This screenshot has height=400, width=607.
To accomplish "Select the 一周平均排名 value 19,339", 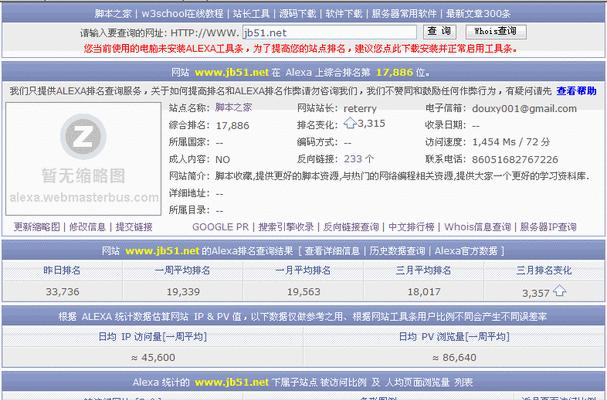I will pos(183,292).
